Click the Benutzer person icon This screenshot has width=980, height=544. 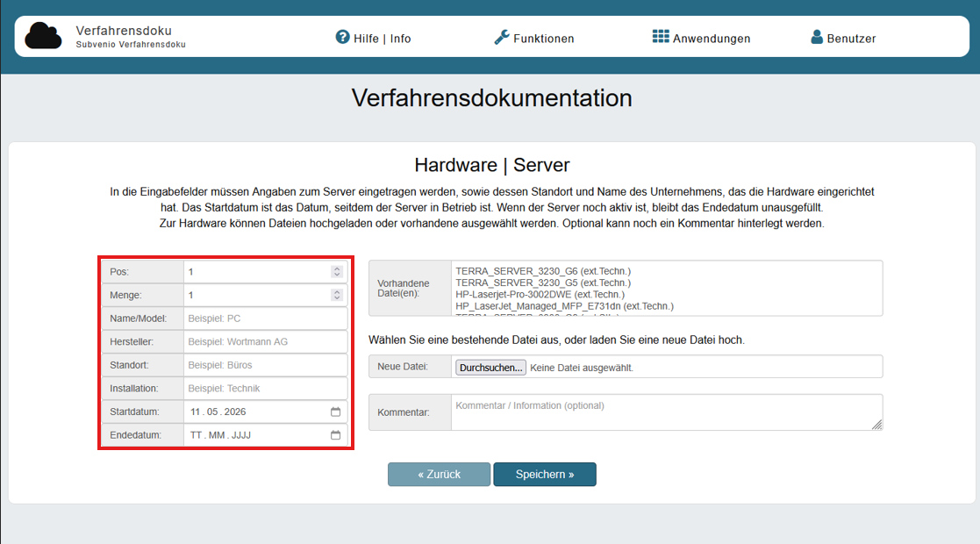pyautogui.click(x=817, y=37)
